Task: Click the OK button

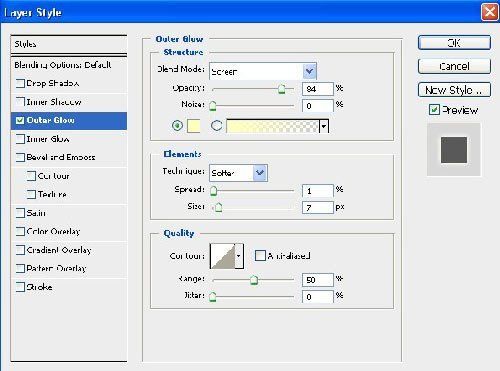Action: [454, 43]
